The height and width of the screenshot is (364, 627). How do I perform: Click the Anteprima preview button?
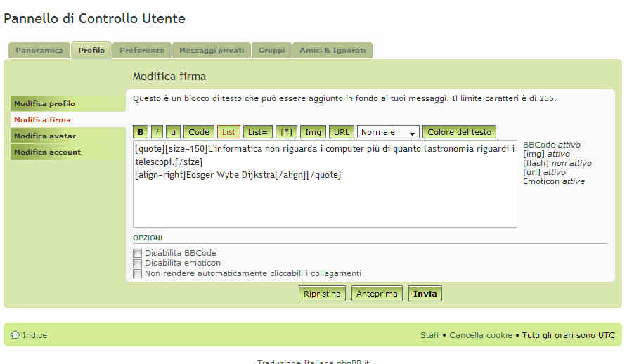click(377, 294)
